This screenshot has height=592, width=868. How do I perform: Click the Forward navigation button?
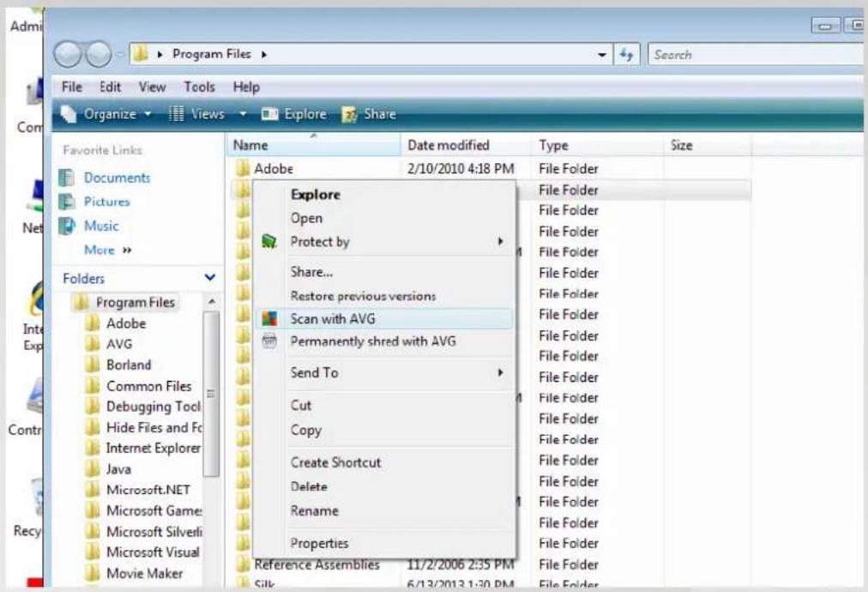tap(99, 55)
